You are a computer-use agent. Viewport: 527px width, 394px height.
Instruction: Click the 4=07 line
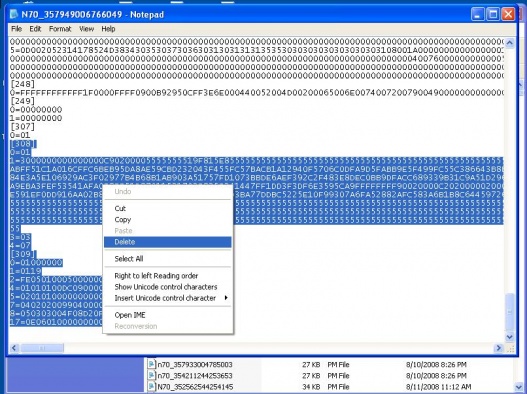[x=21, y=245]
